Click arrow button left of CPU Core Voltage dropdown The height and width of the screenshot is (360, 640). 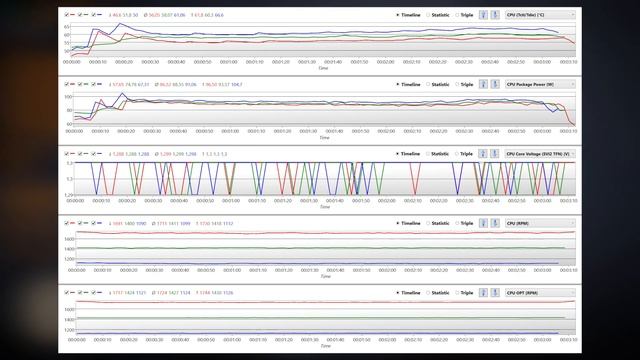[494, 153]
